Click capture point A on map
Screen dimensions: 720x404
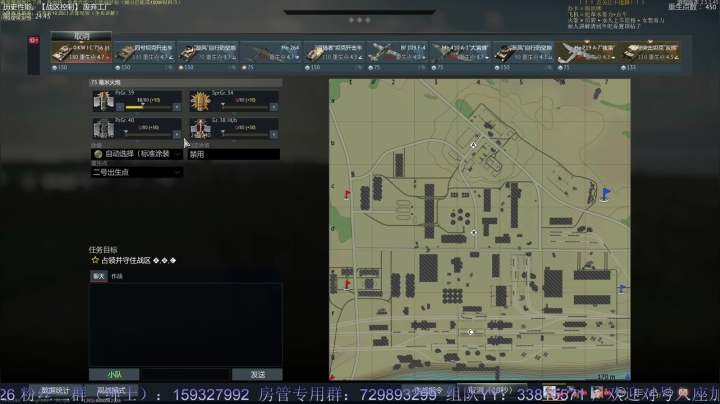pos(473,145)
